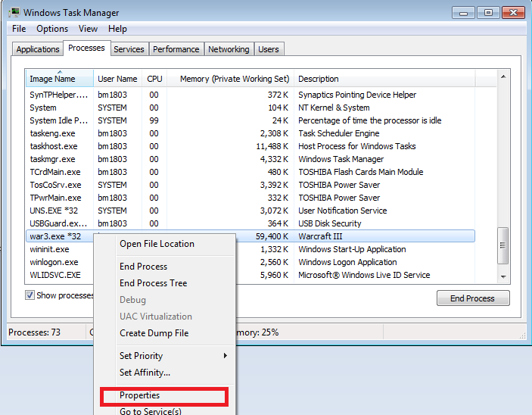
Task: Click the Warcraft III description cell
Action: pos(320,236)
